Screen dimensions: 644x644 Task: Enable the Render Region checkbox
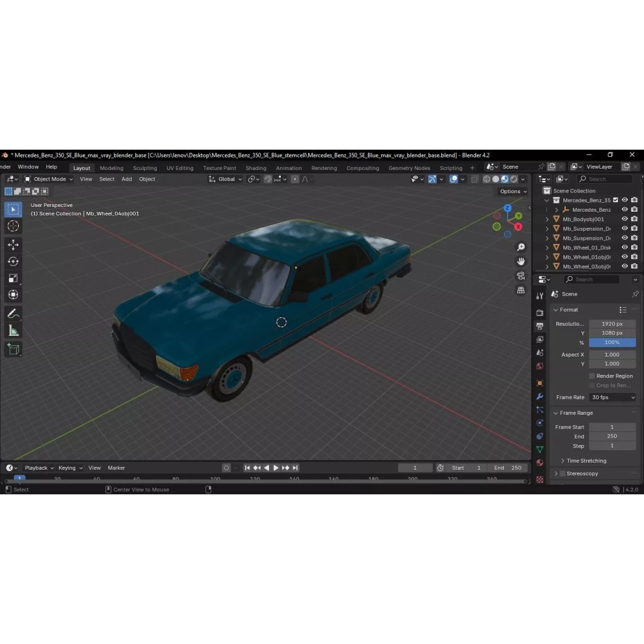coord(592,376)
